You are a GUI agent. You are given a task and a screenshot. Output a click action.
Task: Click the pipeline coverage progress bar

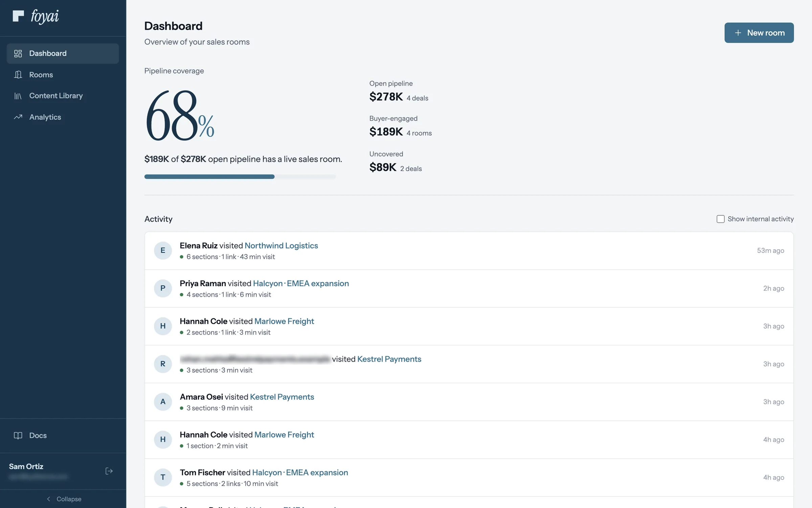pyautogui.click(x=240, y=176)
